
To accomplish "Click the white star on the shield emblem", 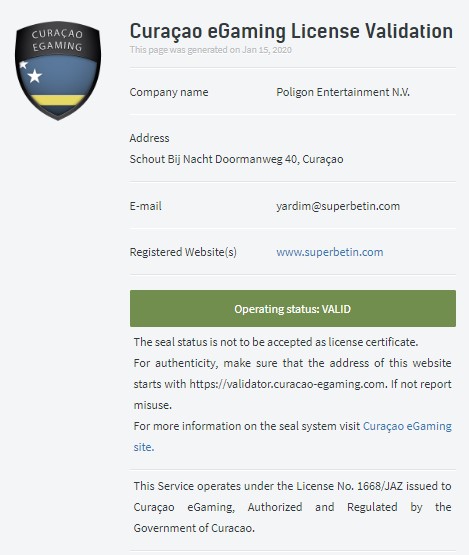I will (x=35, y=76).
